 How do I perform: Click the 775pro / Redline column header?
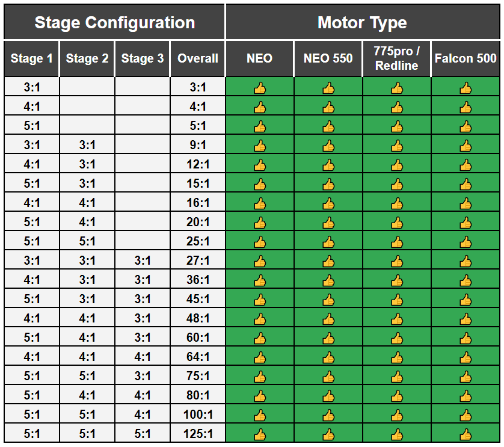tap(397, 58)
